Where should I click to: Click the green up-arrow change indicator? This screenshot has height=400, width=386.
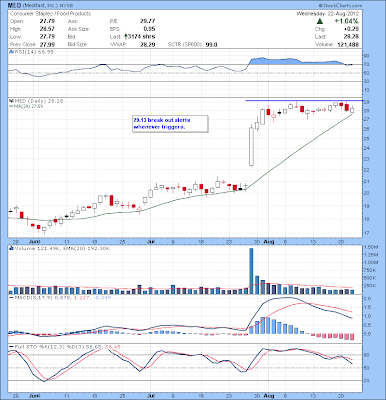[320, 22]
